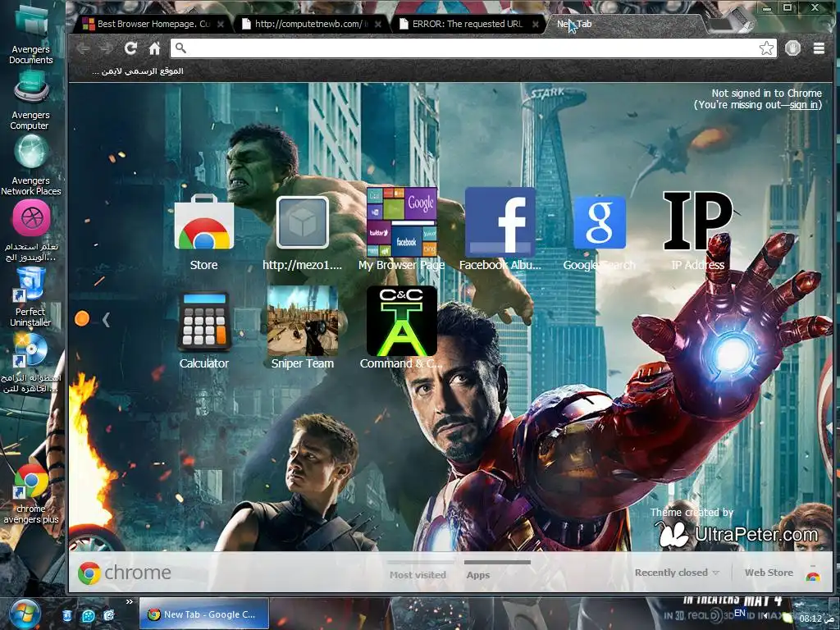The height and width of the screenshot is (630, 840).
Task: Click the extension icon beside the star
Action: click(x=793, y=48)
